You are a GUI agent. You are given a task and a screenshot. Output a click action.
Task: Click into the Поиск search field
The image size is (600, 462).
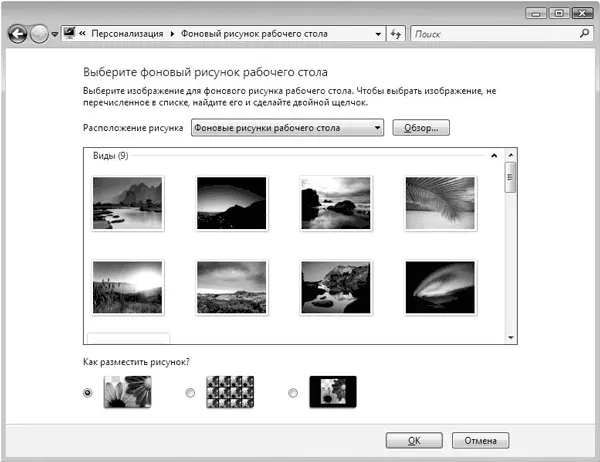495,34
